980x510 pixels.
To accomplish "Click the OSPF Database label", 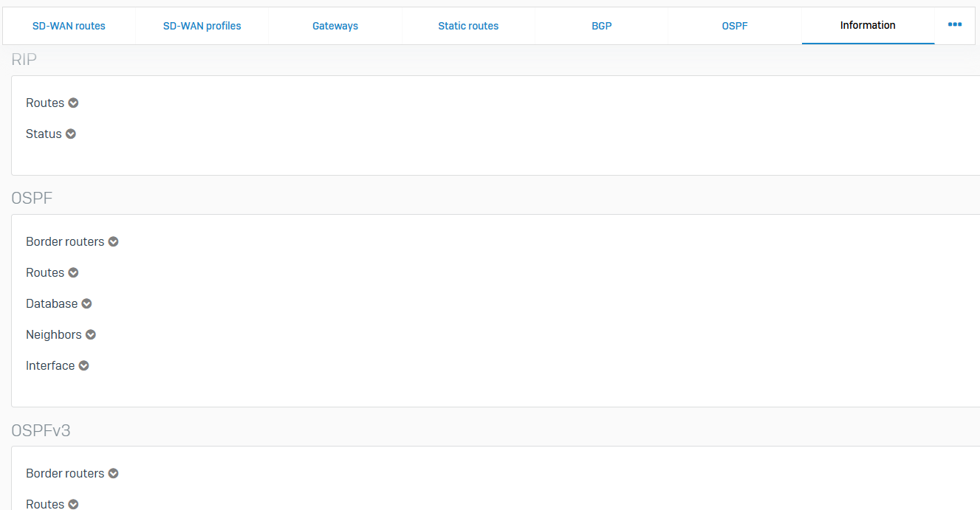I will click(x=52, y=304).
